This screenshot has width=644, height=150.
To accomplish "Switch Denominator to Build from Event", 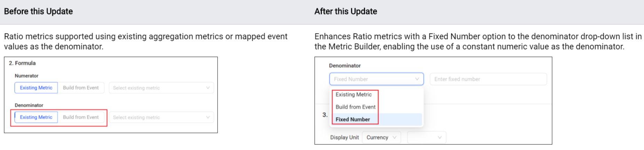I will point(81,117).
